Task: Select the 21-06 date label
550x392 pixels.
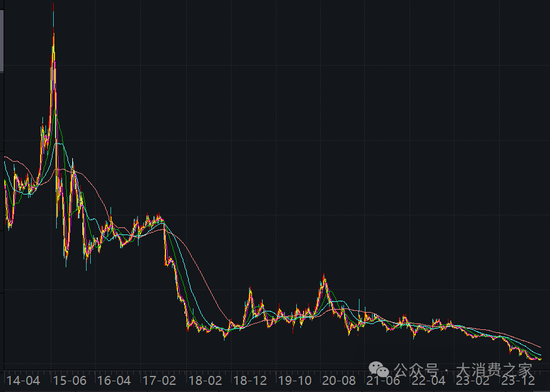Action: point(383,381)
